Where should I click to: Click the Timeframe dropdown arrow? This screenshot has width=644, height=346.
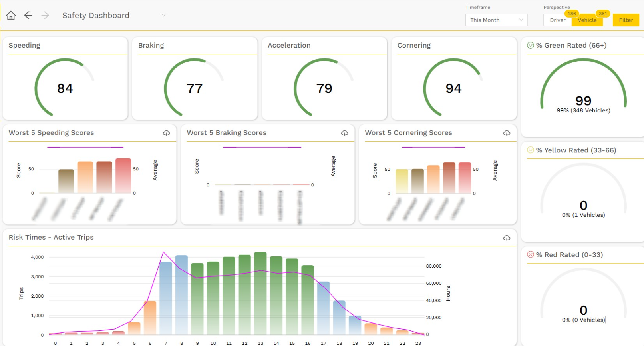[521, 20]
